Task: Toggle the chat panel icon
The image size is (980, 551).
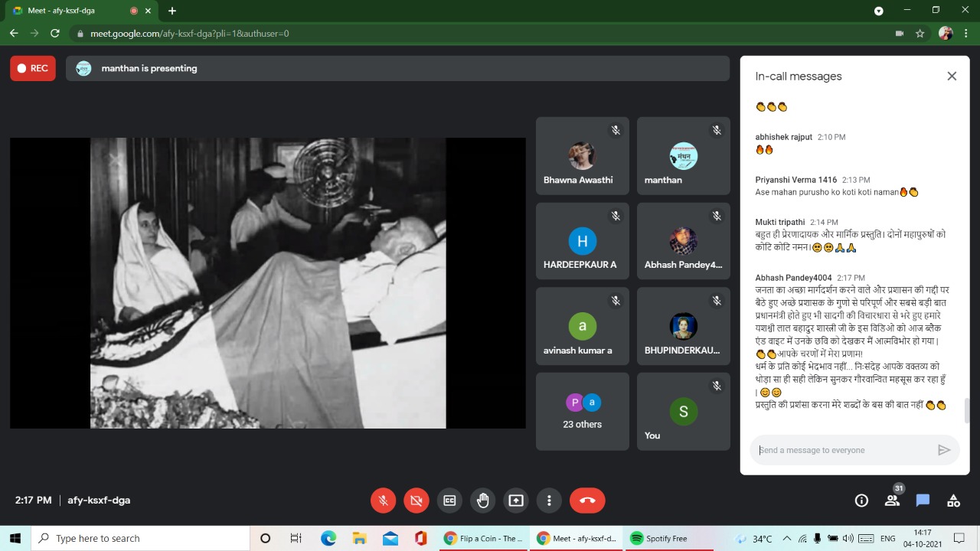Action: click(x=923, y=500)
